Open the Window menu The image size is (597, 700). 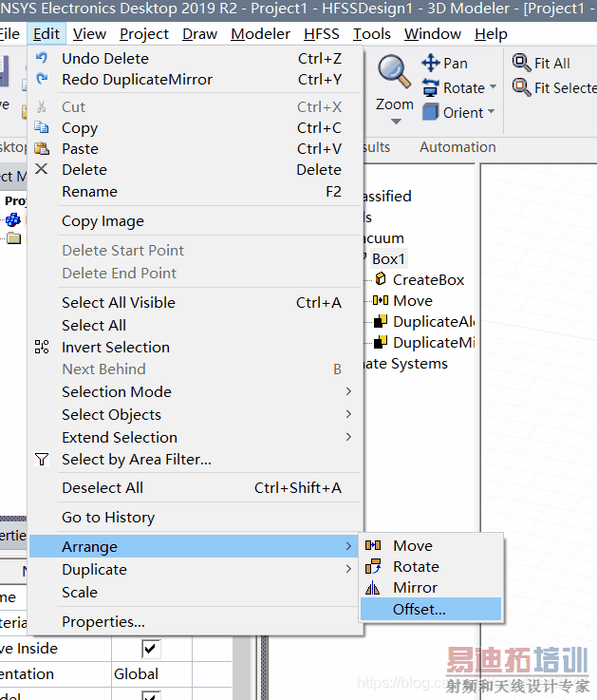pos(433,34)
